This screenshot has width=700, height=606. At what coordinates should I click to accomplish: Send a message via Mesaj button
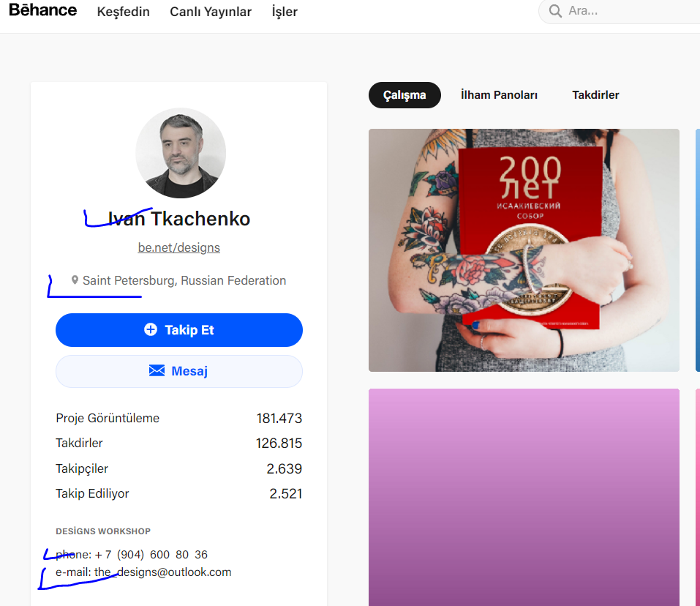pos(179,371)
